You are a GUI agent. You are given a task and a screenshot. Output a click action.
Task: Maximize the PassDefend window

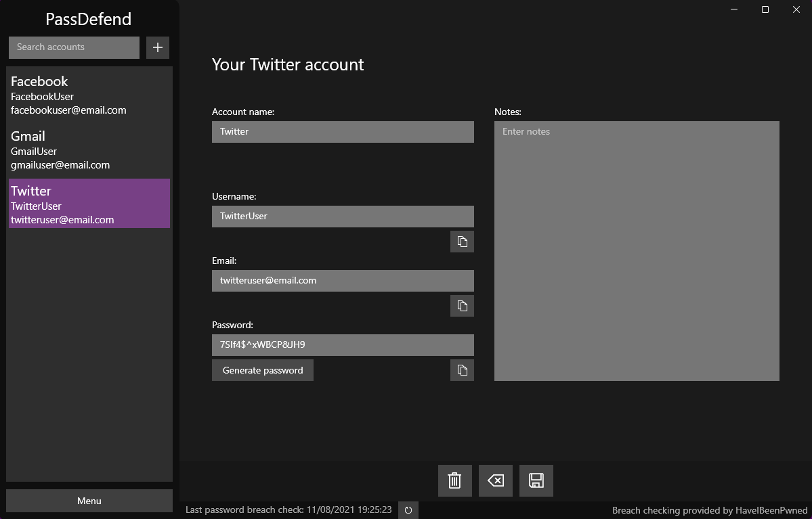765,9
